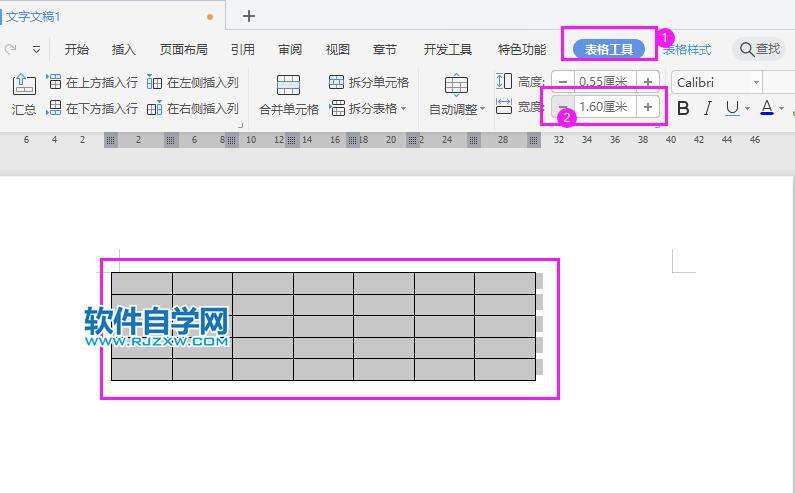Toggle italic formatting
Image resolution: width=795 pixels, height=493 pixels.
(x=708, y=108)
